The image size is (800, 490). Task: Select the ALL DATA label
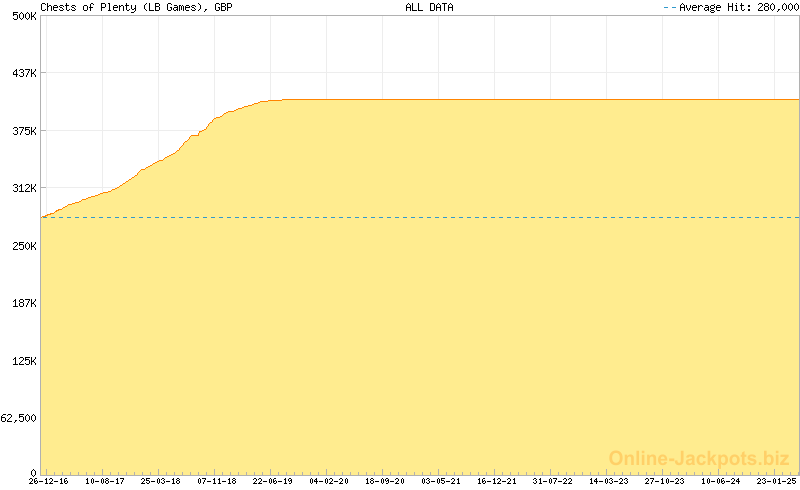point(429,7)
